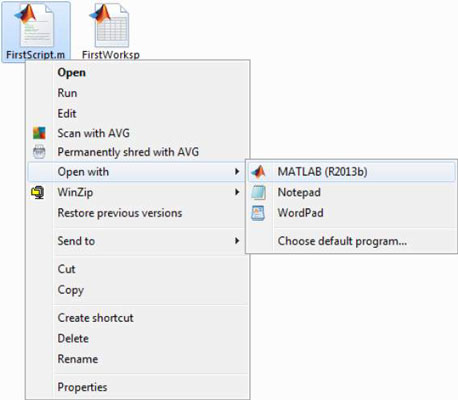
Task: Click the WinZip icon in the context menu
Action: coord(38,193)
